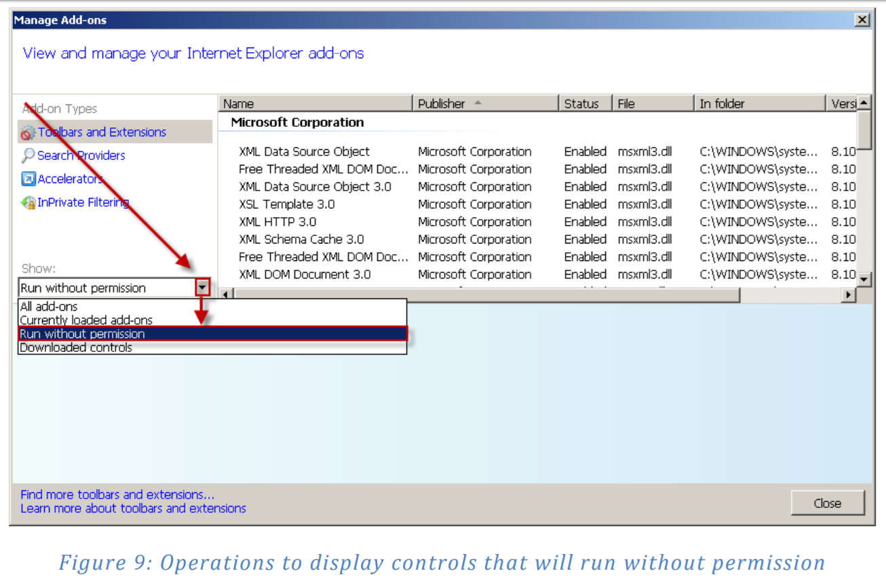Sort by Publisher column header
The image size is (886, 588).
pyautogui.click(x=485, y=104)
